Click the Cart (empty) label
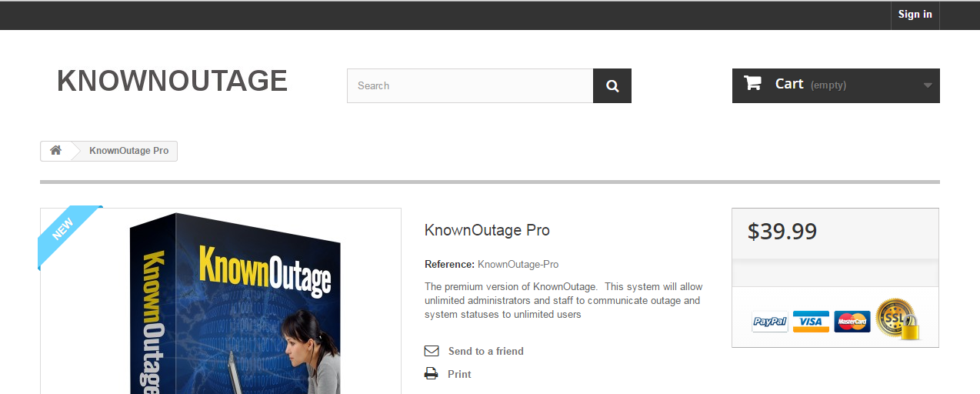The image size is (980, 394). pyautogui.click(x=811, y=85)
